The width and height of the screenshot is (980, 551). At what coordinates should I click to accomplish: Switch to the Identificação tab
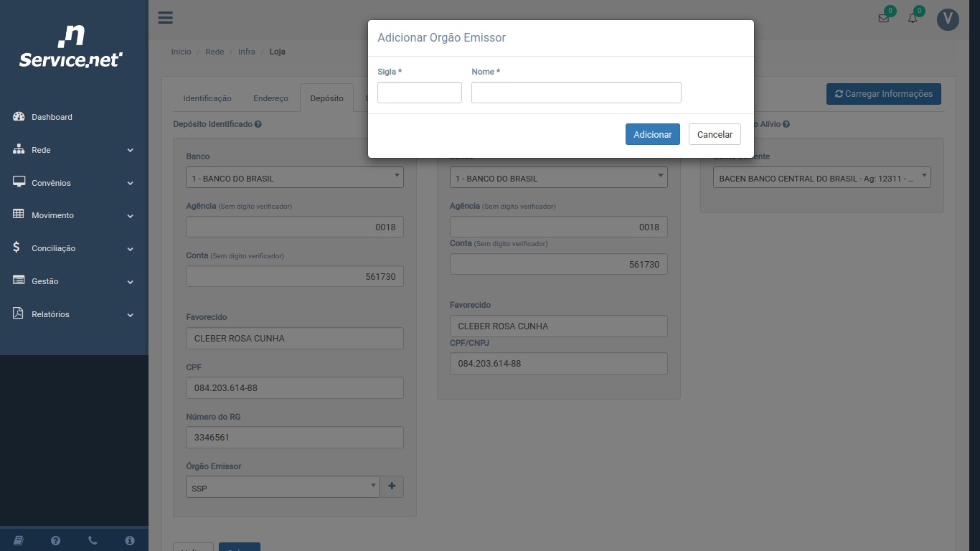click(207, 98)
